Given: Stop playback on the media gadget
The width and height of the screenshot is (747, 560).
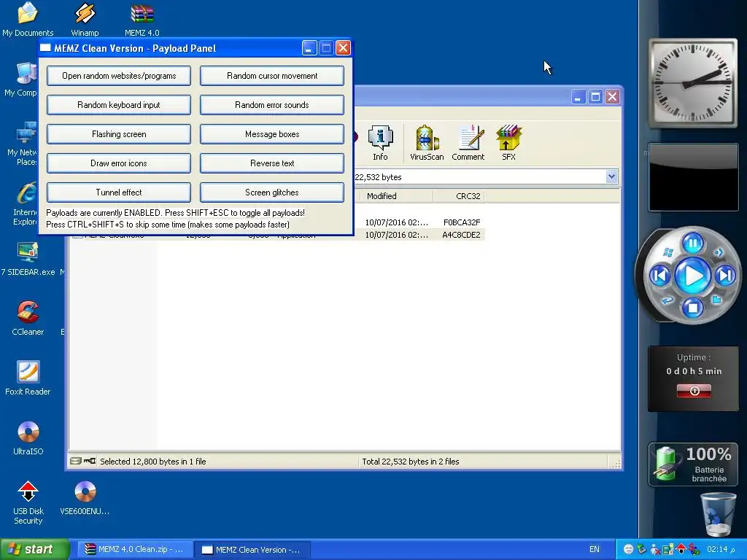Looking at the screenshot, I should click(x=693, y=308).
